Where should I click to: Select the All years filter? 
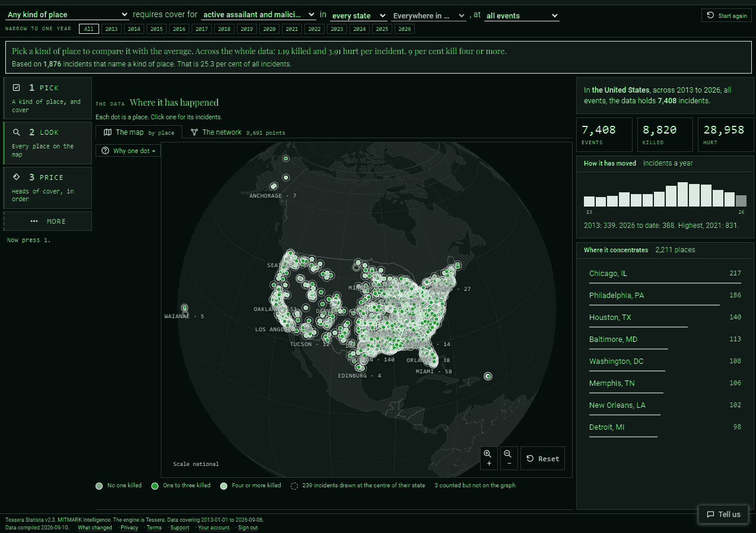[x=88, y=28]
